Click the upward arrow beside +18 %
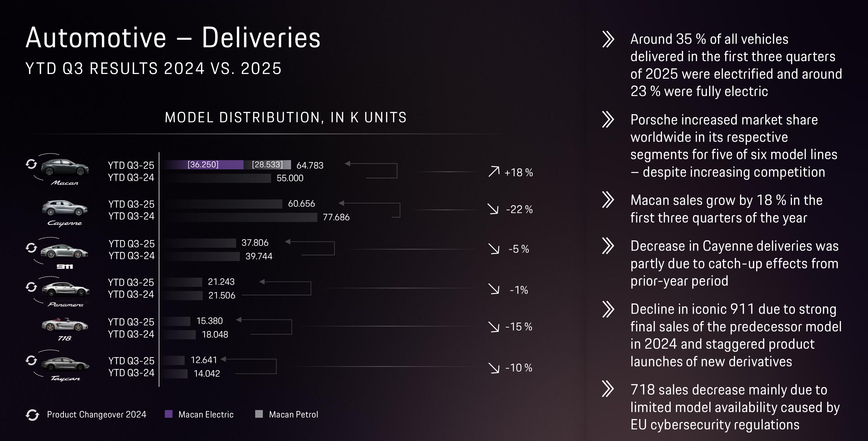 [494, 171]
